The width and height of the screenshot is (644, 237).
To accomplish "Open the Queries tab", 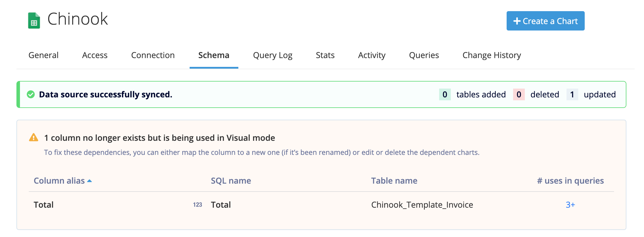I will (x=424, y=55).
